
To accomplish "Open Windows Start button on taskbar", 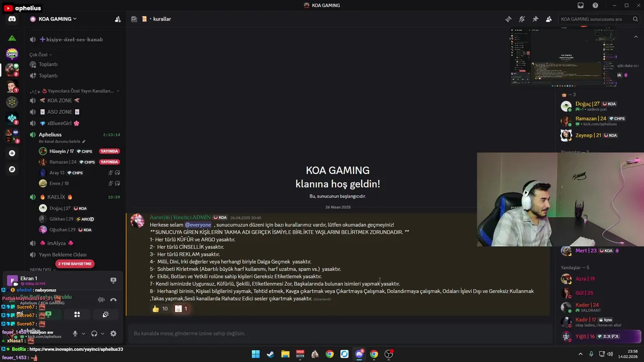I will (256, 354).
